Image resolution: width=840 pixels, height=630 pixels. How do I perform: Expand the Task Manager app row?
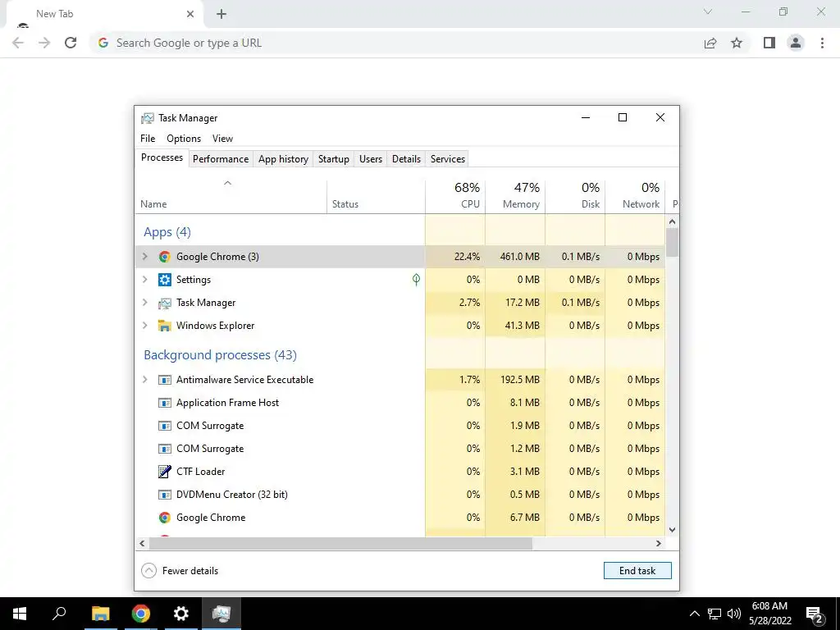[x=144, y=303]
